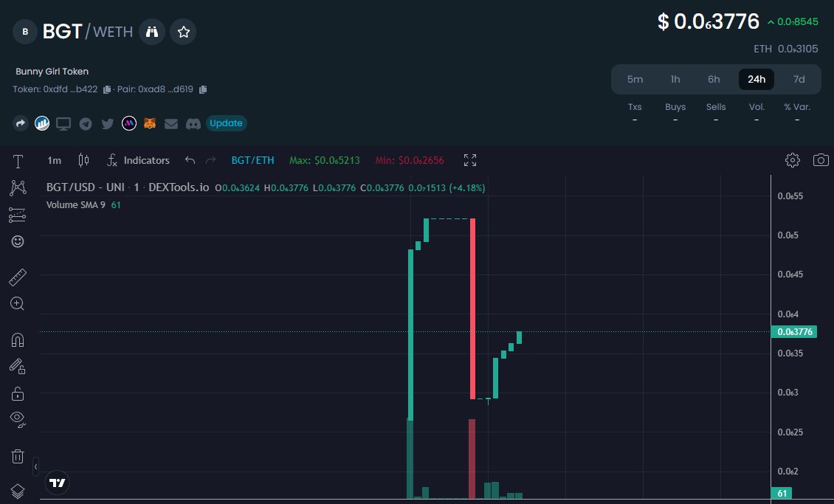
Task: Activate the Zoom magnifier tool
Action: (18, 303)
